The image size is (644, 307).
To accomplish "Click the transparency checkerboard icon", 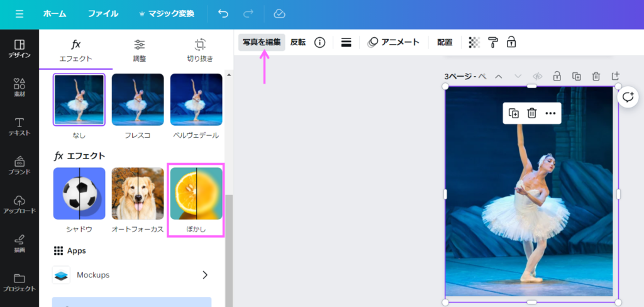I will tap(474, 42).
